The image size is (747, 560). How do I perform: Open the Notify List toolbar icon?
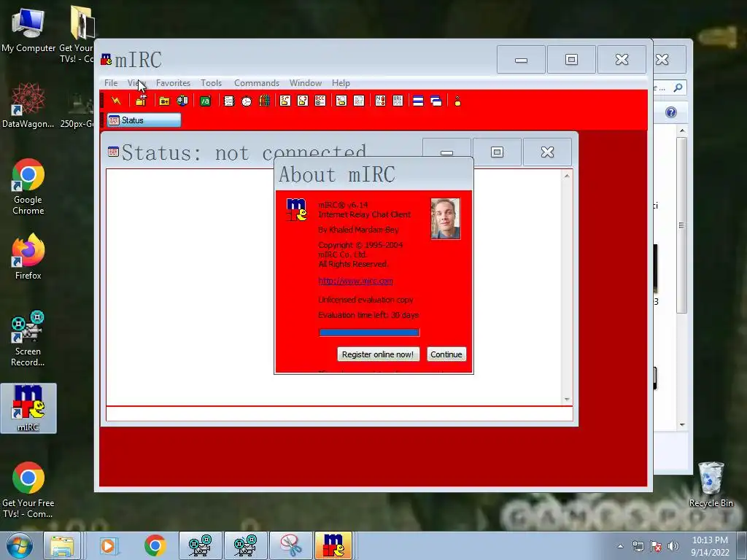pyautogui.click(x=380, y=101)
